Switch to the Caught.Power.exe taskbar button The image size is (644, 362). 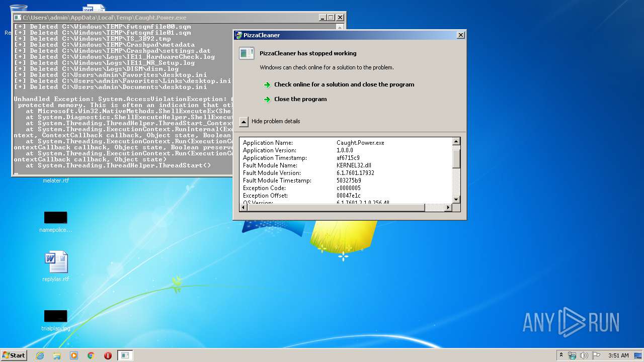click(x=125, y=355)
